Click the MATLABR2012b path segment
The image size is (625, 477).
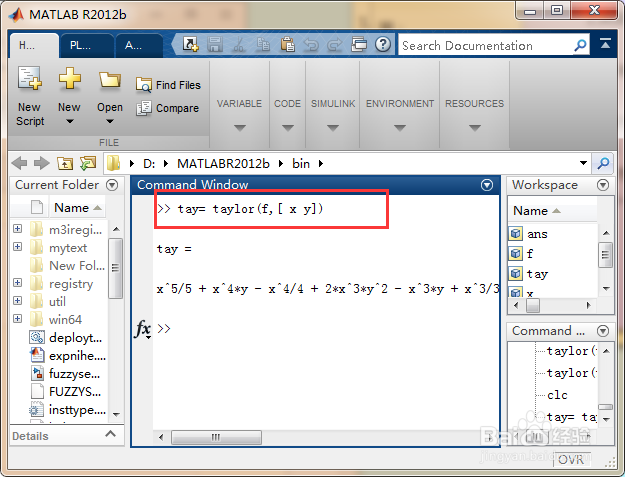(x=223, y=163)
